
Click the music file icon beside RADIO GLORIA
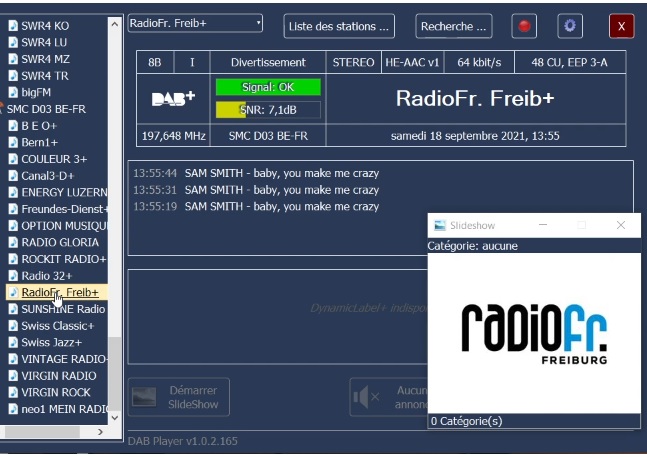pyautogui.click(x=13, y=242)
